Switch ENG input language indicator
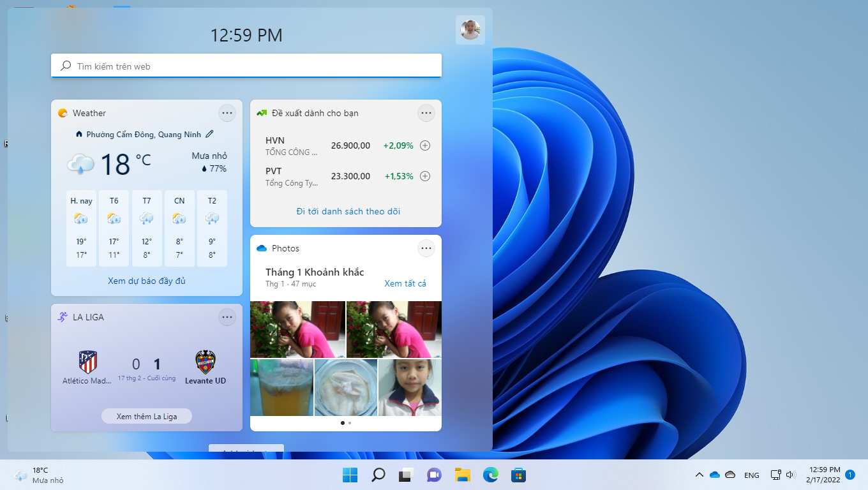868x490 pixels. pyautogui.click(x=752, y=475)
